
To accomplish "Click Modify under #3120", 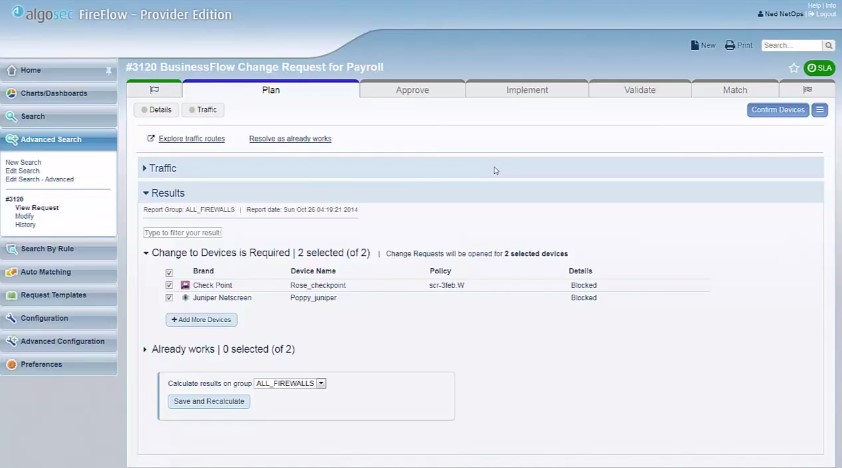I will tap(24, 216).
